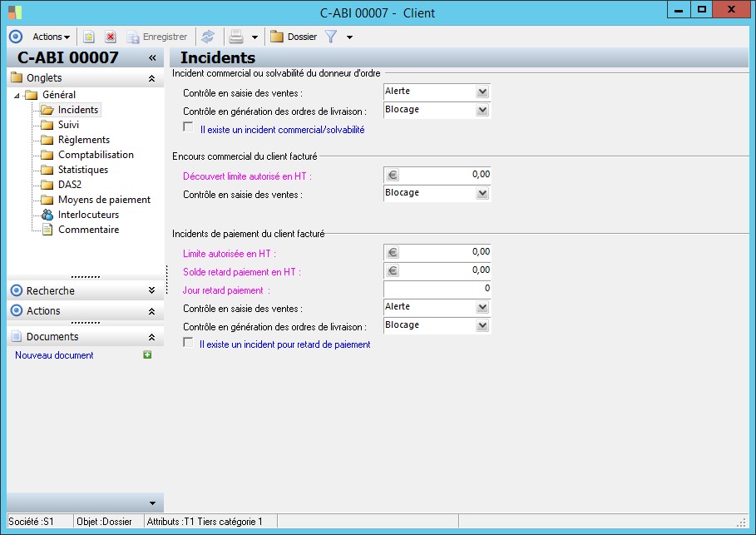The width and height of the screenshot is (756, 535).
Task: Open the filter dropdown arrow
Action: pos(349,37)
